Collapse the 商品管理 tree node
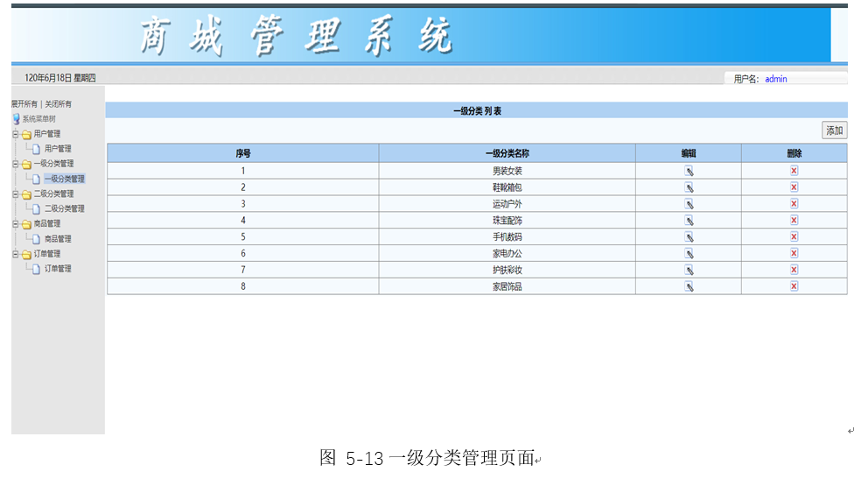Image resolution: width=868 pixels, height=486 pixels. [16, 224]
